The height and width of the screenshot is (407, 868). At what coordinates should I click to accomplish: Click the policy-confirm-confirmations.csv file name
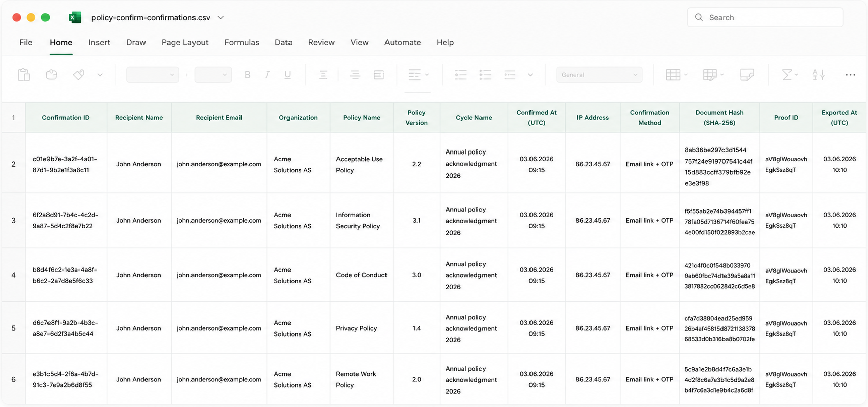click(x=151, y=17)
